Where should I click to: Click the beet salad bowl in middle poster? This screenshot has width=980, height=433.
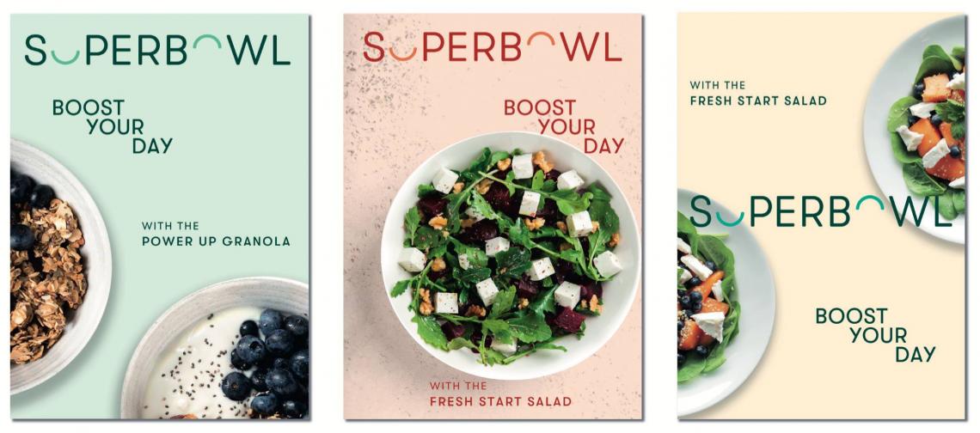(511, 256)
